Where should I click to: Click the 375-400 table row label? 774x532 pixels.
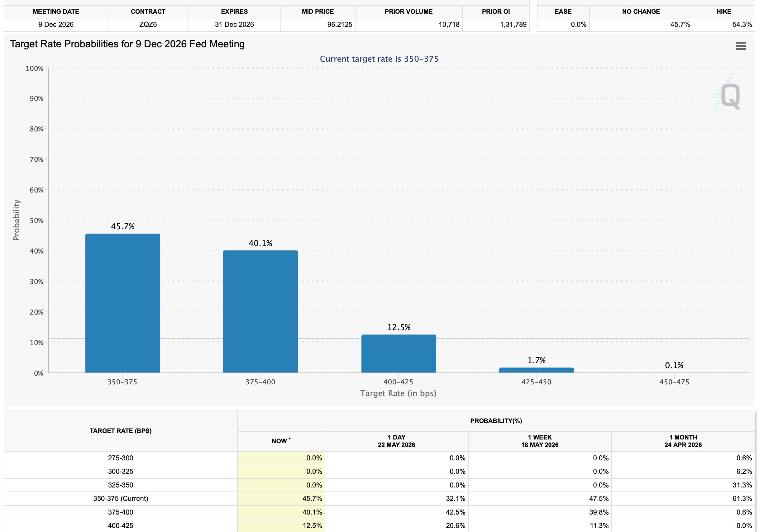click(x=121, y=512)
